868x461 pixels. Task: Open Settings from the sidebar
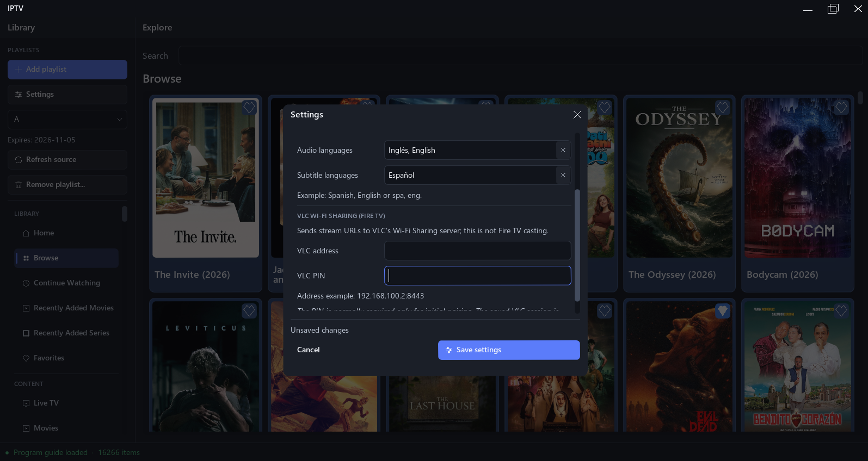(67, 94)
